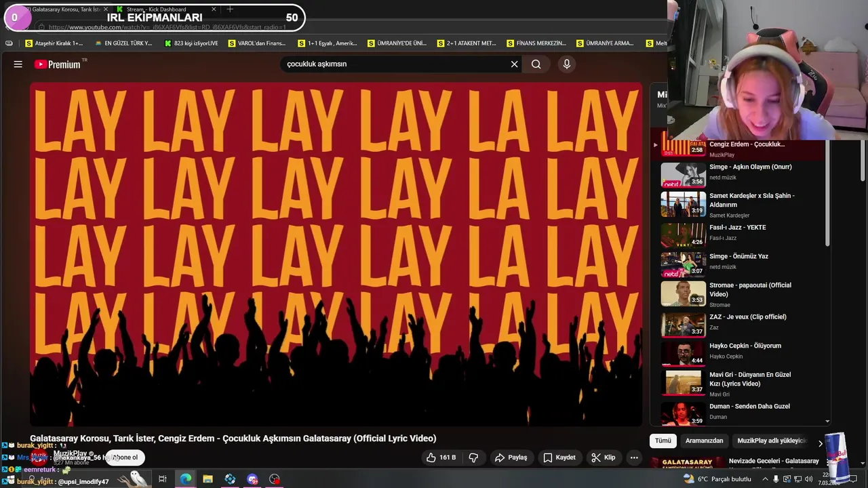Viewport: 868px width, 488px height.
Task: Like the video showing 161 B
Action: (441, 457)
